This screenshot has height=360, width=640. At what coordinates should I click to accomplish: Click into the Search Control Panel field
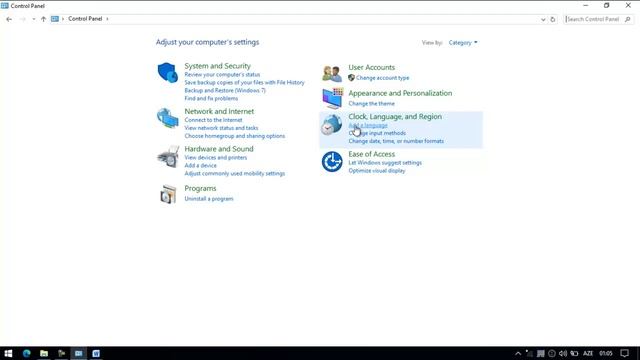pos(594,19)
